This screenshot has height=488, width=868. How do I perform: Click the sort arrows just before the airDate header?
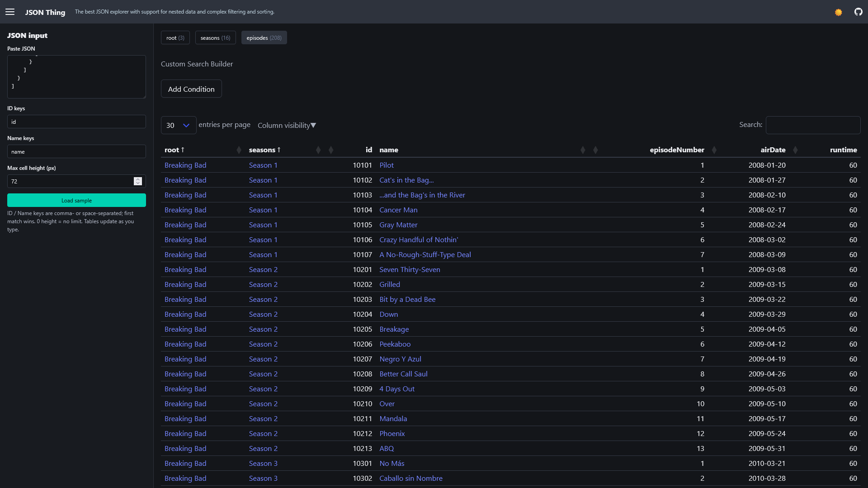coord(714,150)
